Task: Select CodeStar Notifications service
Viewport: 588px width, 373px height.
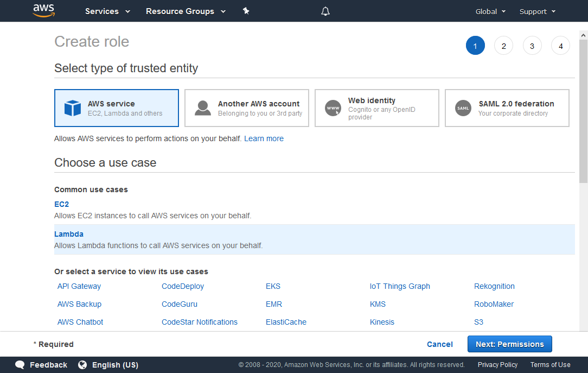Action: (200, 322)
